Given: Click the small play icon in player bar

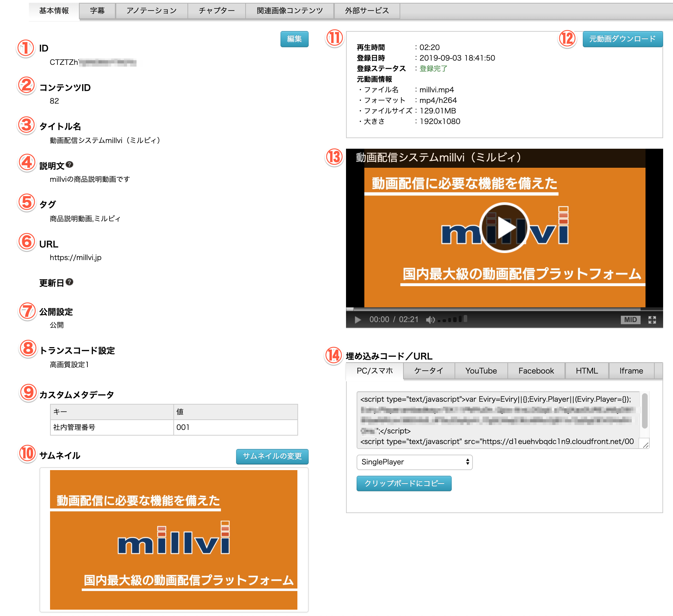Looking at the screenshot, I should (358, 320).
